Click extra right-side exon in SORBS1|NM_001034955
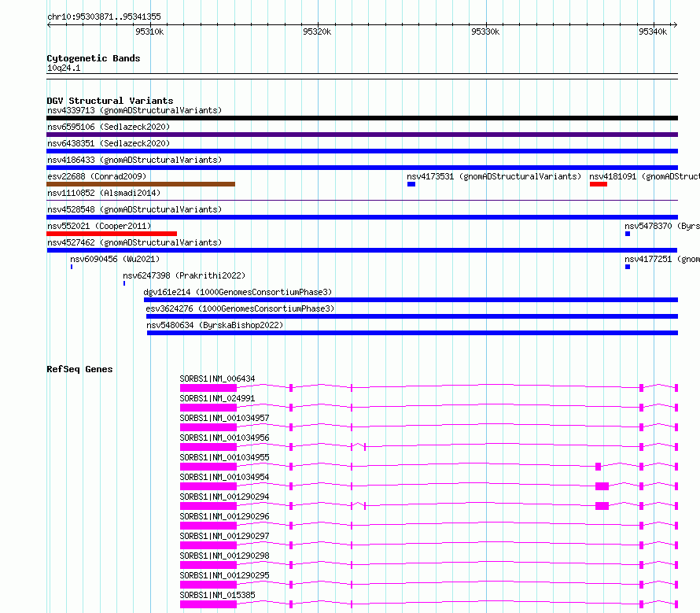The height and width of the screenshot is (613, 700). [599, 467]
